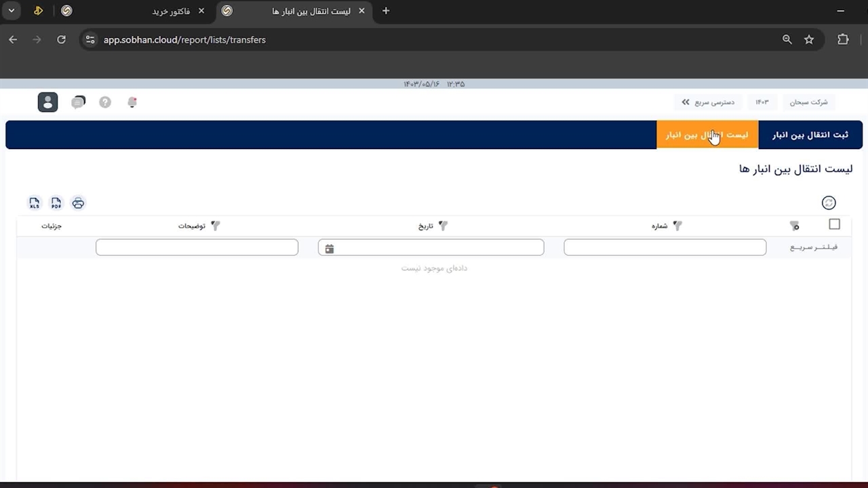
Task: Open the user profile avatar icon
Action: pyautogui.click(x=47, y=102)
